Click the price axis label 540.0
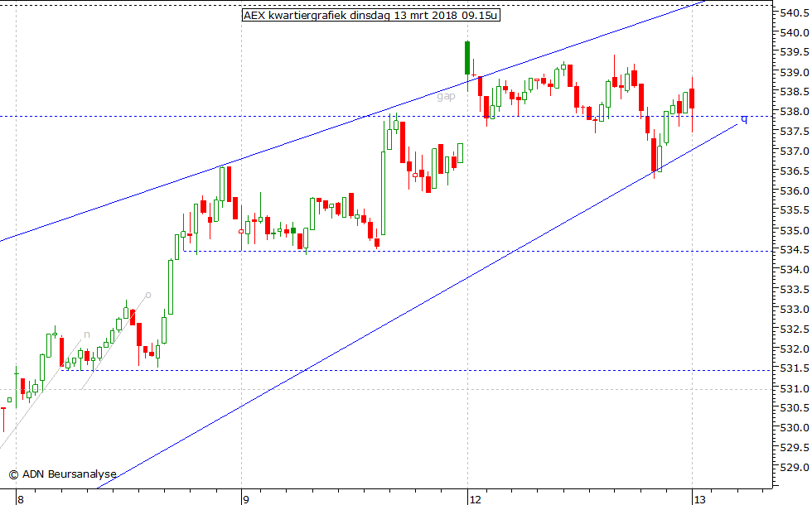Image resolution: width=812 pixels, height=505 pixels. [x=794, y=32]
